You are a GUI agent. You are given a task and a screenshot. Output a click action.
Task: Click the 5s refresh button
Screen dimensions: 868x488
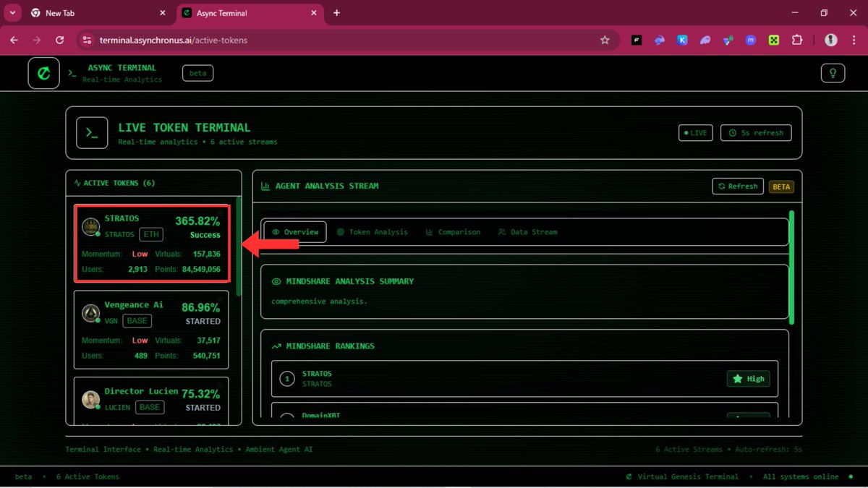(756, 133)
